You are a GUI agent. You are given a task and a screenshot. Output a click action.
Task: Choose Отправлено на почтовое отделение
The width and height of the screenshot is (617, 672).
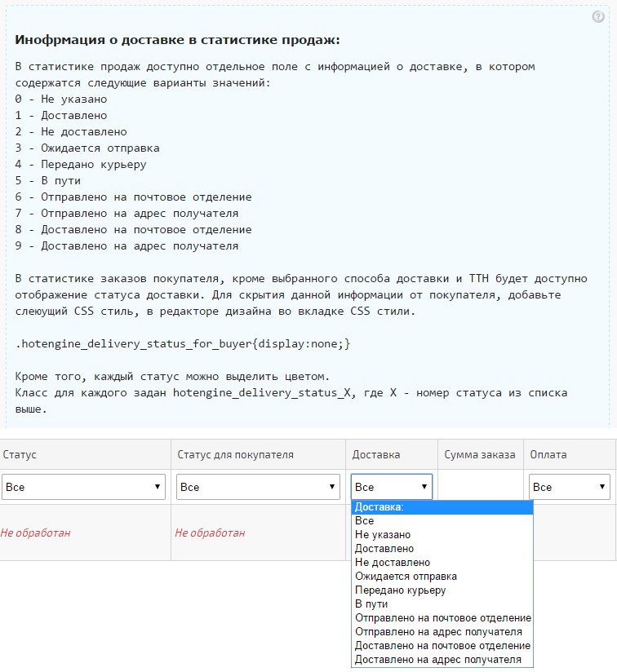pyautogui.click(x=442, y=618)
